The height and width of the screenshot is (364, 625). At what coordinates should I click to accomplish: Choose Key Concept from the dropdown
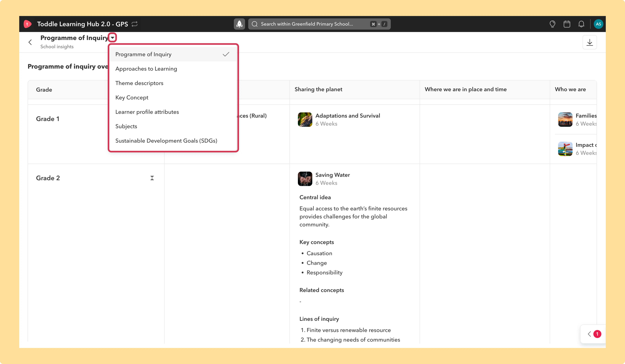click(x=173, y=97)
